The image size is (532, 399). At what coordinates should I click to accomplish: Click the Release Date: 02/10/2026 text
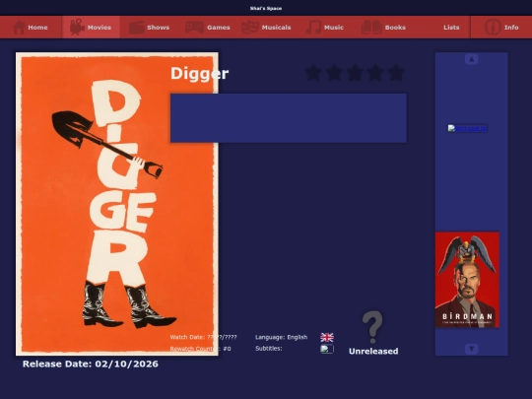click(x=91, y=365)
